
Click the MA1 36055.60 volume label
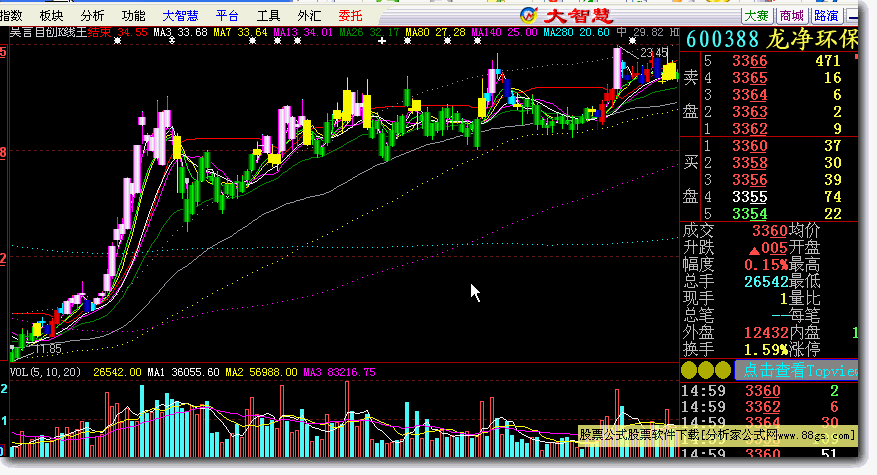tap(183, 372)
